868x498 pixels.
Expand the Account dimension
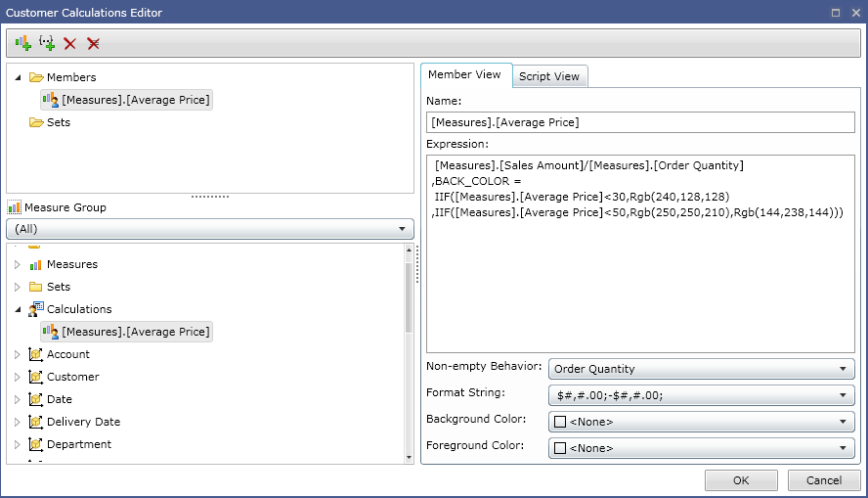click(x=18, y=354)
